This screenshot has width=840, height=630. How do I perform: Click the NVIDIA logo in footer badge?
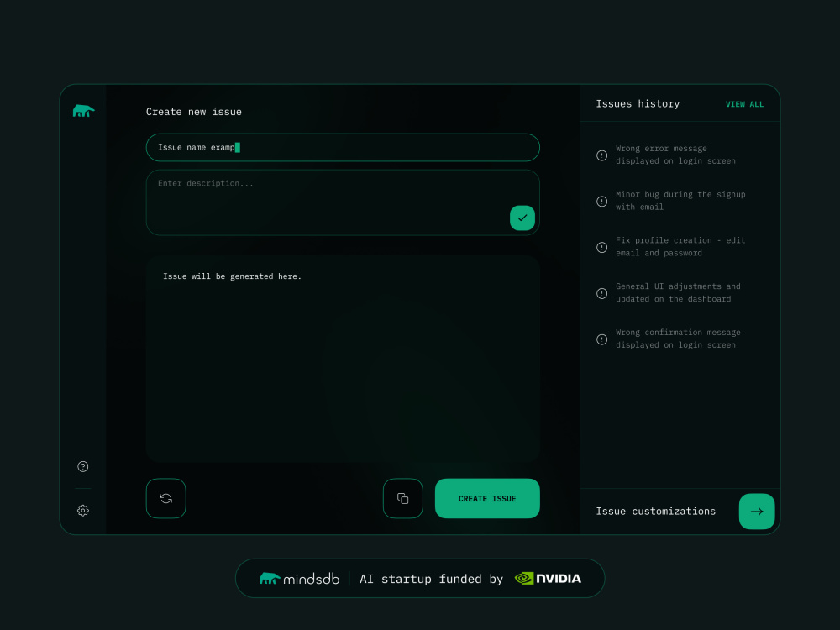click(x=548, y=579)
